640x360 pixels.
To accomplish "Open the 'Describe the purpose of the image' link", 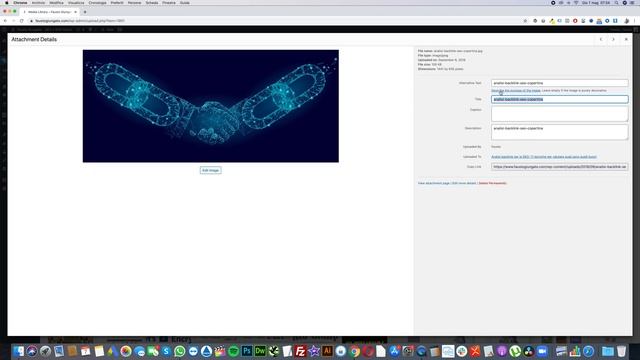I will pos(516,91).
